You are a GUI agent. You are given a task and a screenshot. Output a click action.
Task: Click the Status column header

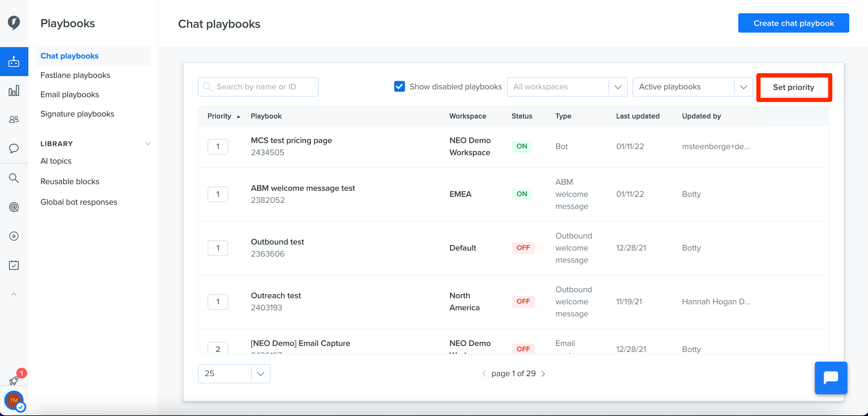pyautogui.click(x=522, y=116)
